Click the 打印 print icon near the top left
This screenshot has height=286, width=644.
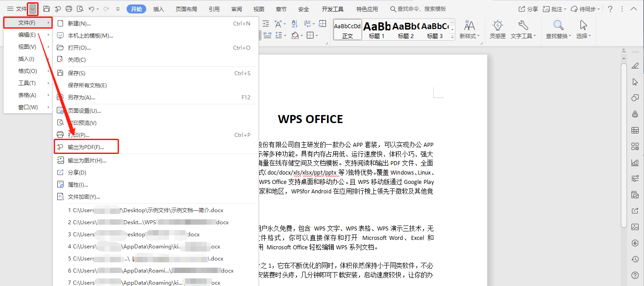pyautogui.click(x=69, y=9)
